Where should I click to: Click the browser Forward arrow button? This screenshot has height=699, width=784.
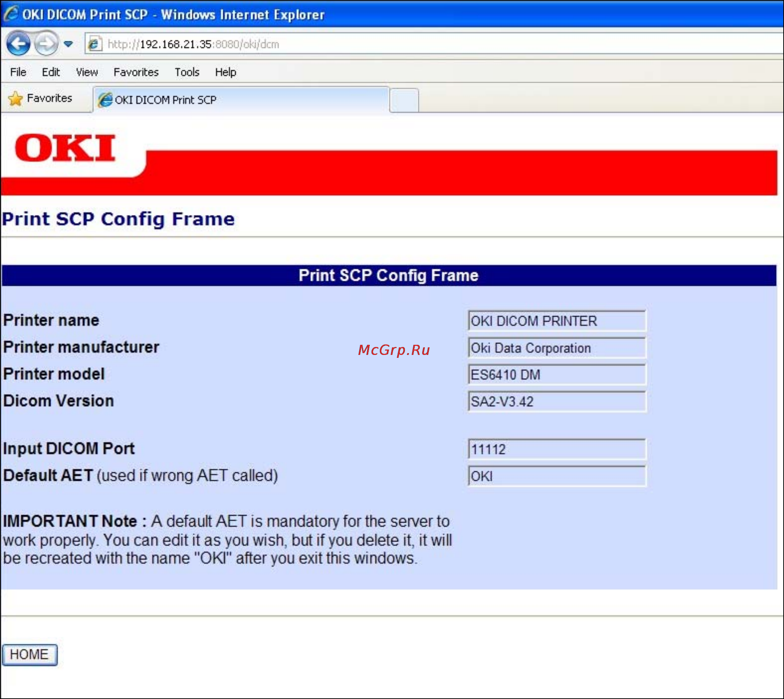click(46, 44)
